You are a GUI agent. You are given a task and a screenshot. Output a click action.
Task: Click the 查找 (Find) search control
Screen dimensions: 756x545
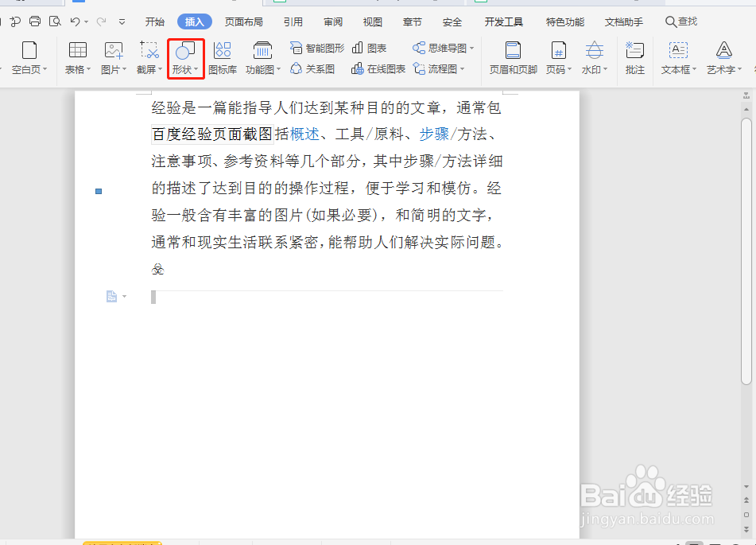pyautogui.click(x=681, y=21)
